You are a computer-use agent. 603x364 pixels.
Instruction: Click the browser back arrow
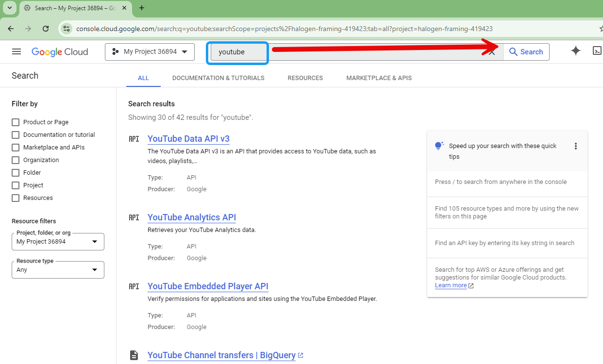click(11, 29)
